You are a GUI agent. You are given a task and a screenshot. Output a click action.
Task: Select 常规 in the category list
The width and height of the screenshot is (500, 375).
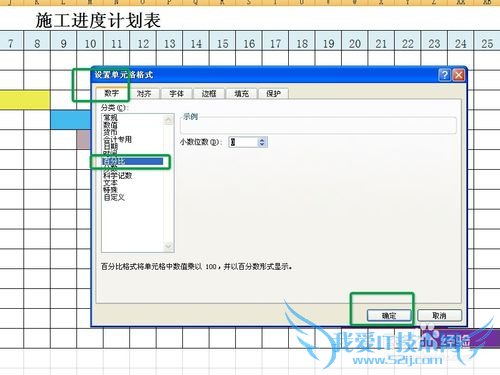pyautogui.click(x=110, y=117)
